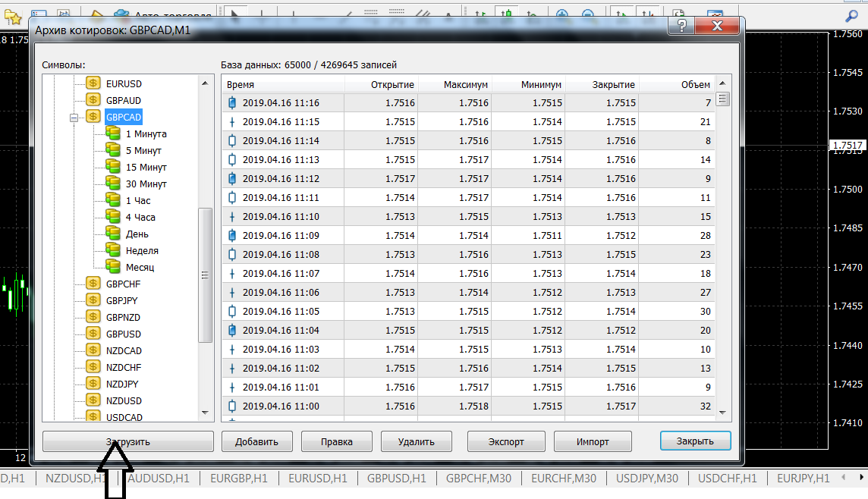Click the symbols tree scroll-down arrow

point(205,413)
